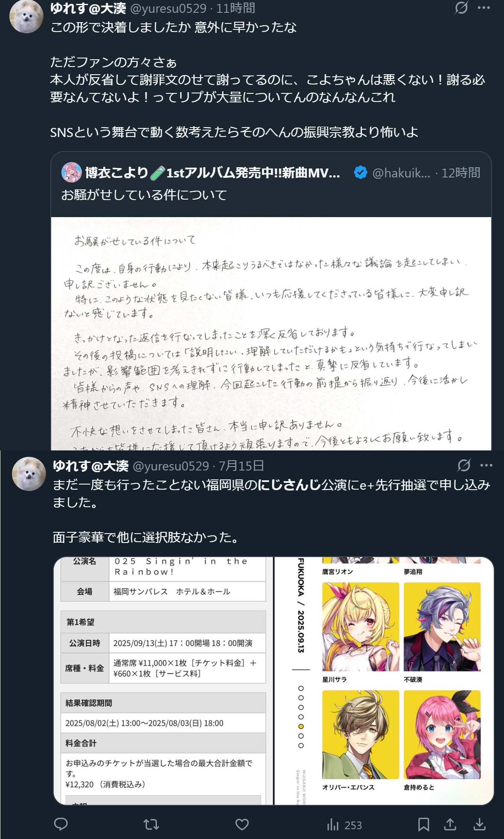The width and height of the screenshot is (504, 839).
Task: Open Pomeranian avatar of top post
Action: (x=26, y=16)
